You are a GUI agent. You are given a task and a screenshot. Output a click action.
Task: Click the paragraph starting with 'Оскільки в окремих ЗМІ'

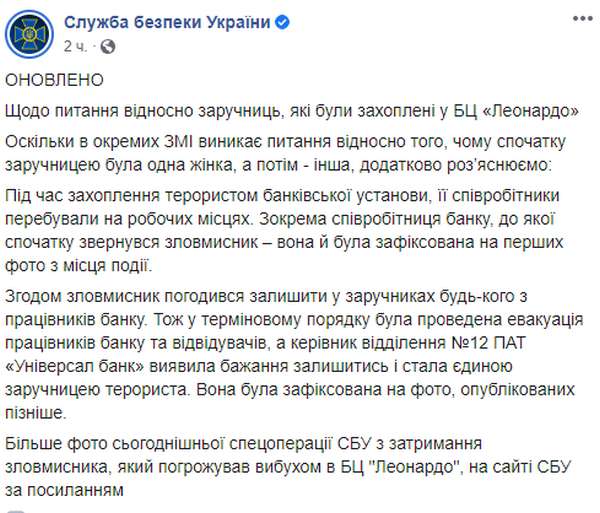tap(299, 150)
